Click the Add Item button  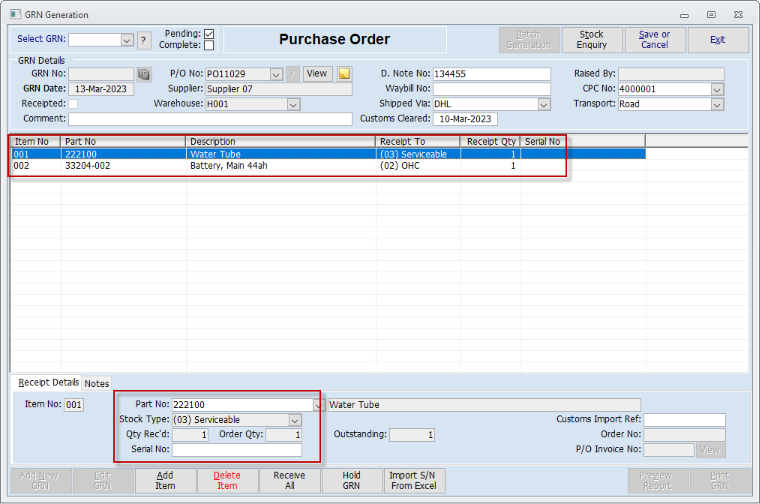coord(165,481)
